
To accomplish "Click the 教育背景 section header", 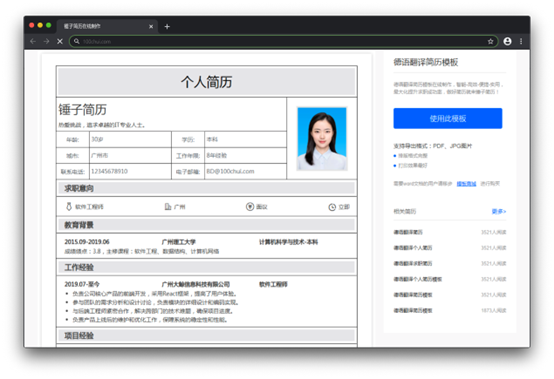I will [207, 225].
